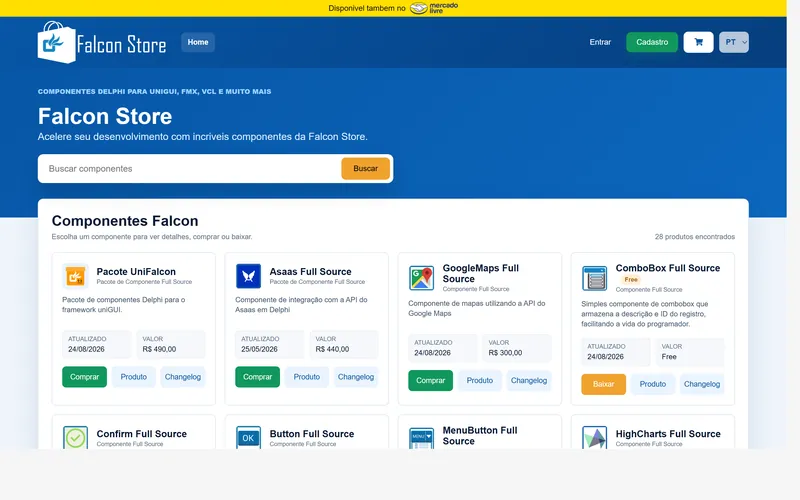
Task: View Changelog for GoogleMaps Full Source
Action: (529, 381)
